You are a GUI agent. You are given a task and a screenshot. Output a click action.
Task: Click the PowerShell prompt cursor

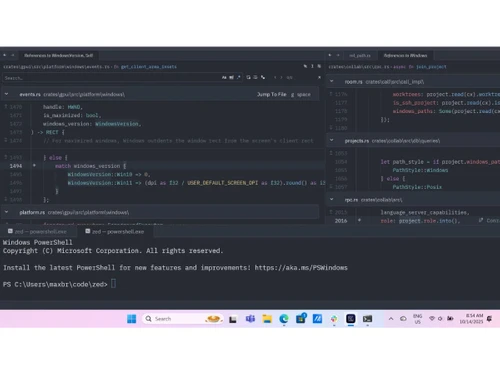pos(113,284)
